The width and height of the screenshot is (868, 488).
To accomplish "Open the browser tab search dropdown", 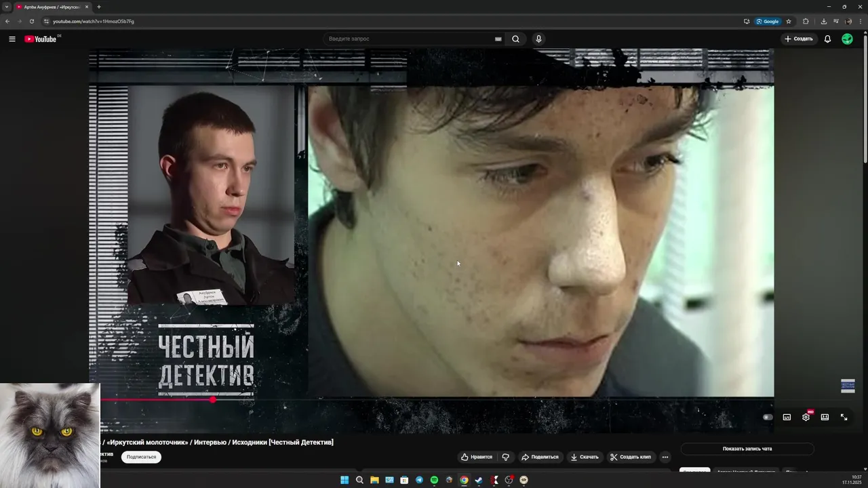I will 7,7.
